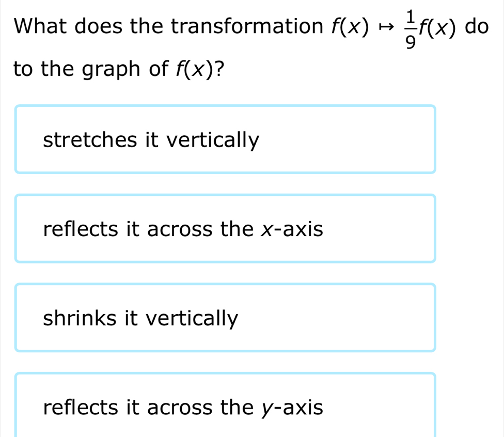This screenshot has height=437, width=504.
Task: Select 'reflects it across the y-axis' option
Action: (225, 407)
